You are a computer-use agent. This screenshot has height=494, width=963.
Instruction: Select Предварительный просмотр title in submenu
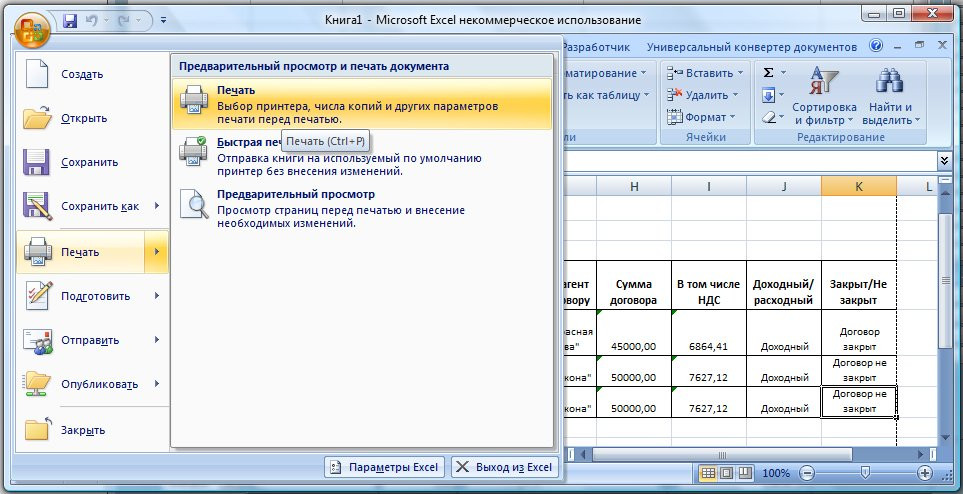(x=295, y=194)
